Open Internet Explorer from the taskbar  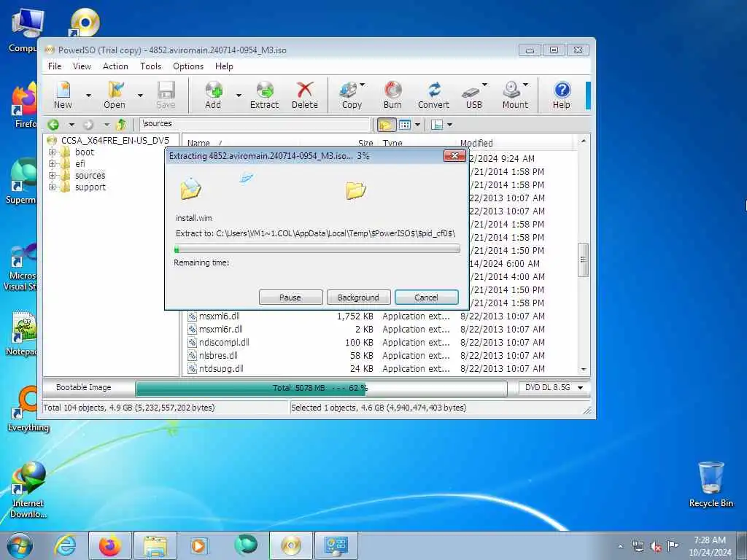click(65, 545)
